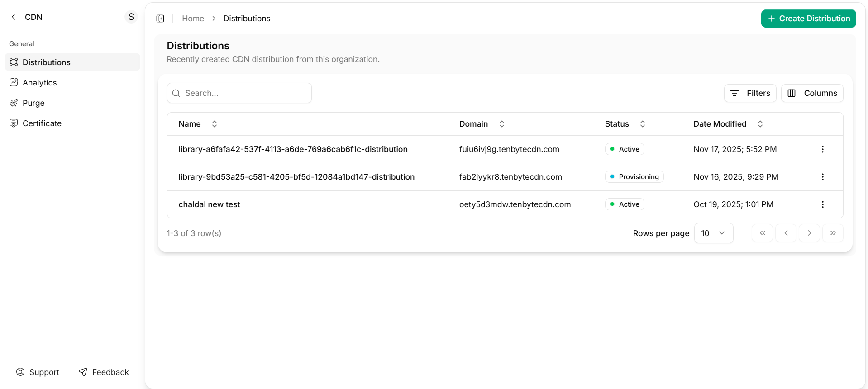This screenshot has width=868, height=389.
Task: Click library-9bd53a25-c581 distribution name
Action: [296, 177]
